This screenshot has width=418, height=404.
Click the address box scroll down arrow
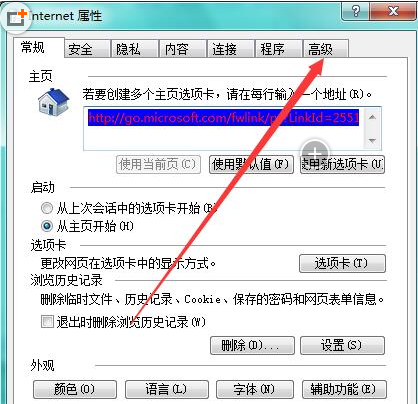372,141
